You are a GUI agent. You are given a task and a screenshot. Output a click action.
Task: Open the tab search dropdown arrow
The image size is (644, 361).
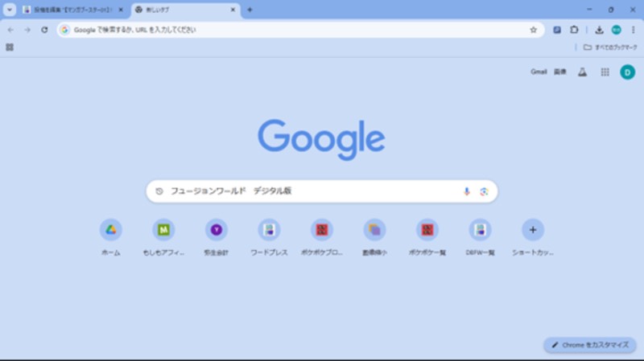pos(10,10)
